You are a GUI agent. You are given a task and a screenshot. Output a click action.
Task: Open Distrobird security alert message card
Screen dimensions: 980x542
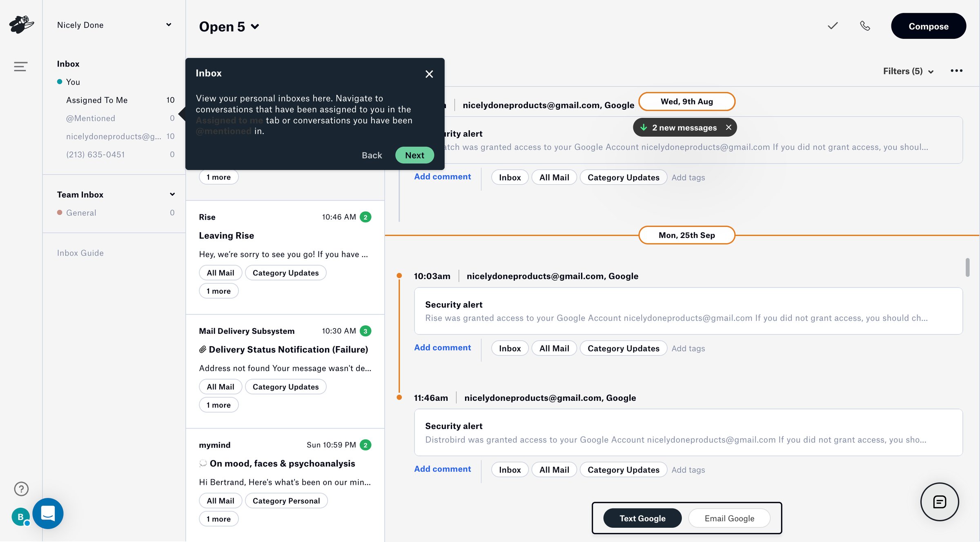(688, 433)
